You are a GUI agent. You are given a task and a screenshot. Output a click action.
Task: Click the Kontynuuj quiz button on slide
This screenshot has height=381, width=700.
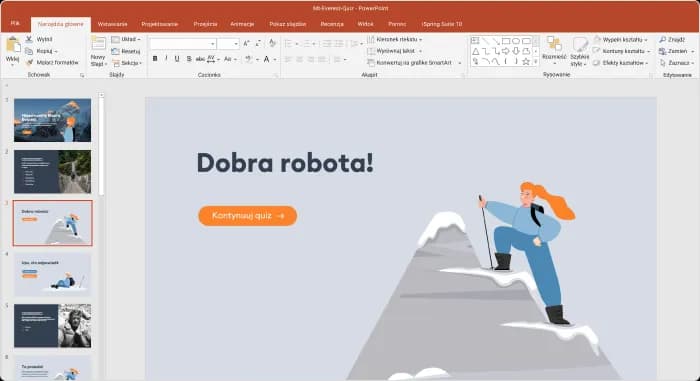pos(248,216)
